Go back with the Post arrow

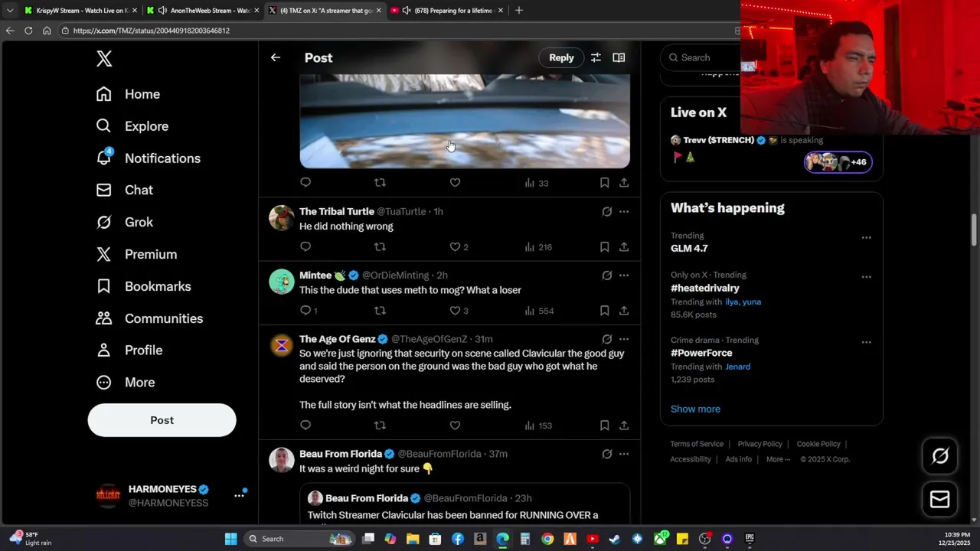click(276, 57)
